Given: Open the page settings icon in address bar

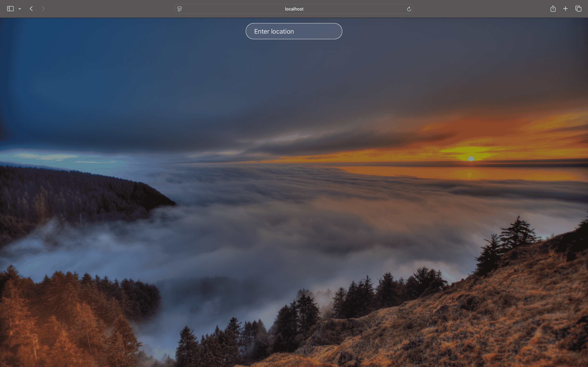Looking at the screenshot, I should (179, 9).
